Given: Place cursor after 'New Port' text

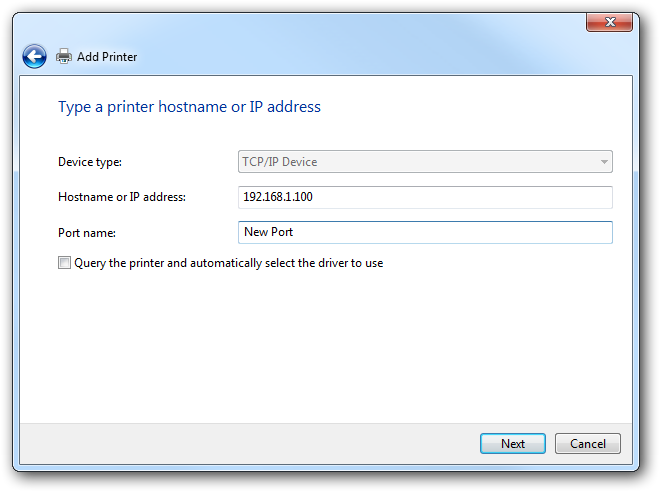Looking at the screenshot, I should (294, 232).
